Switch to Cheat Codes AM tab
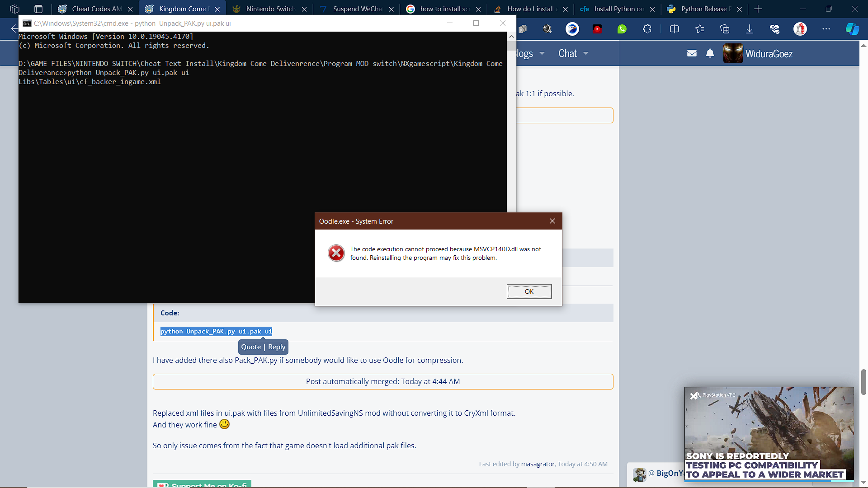Viewport: 868px width, 488px height. pyautogui.click(x=95, y=9)
